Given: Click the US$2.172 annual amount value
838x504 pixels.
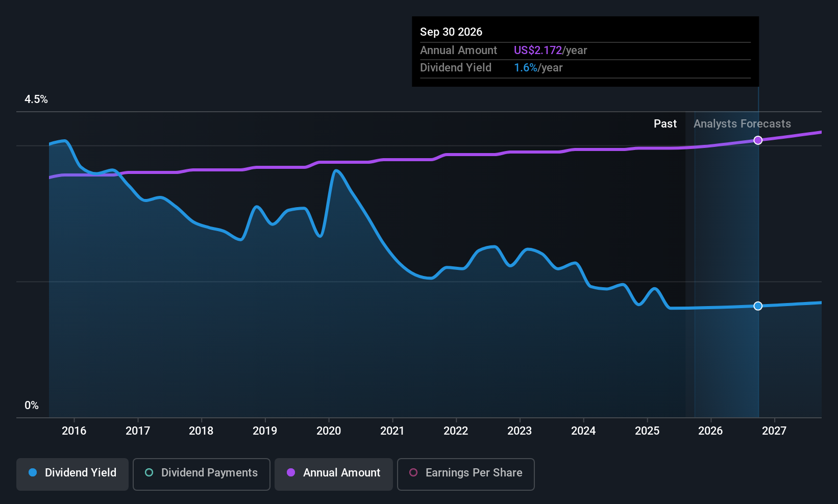Looking at the screenshot, I should coord(537,51).
